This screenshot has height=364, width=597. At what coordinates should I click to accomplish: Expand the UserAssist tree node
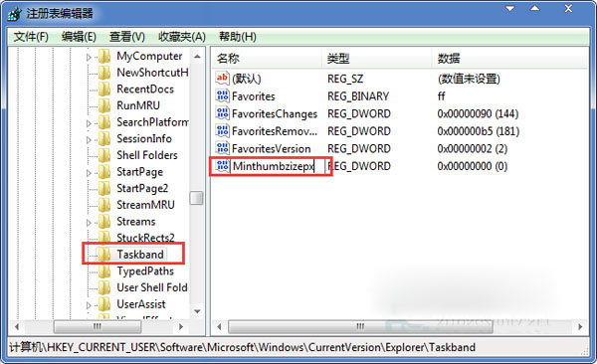click(x=89, y=305)
